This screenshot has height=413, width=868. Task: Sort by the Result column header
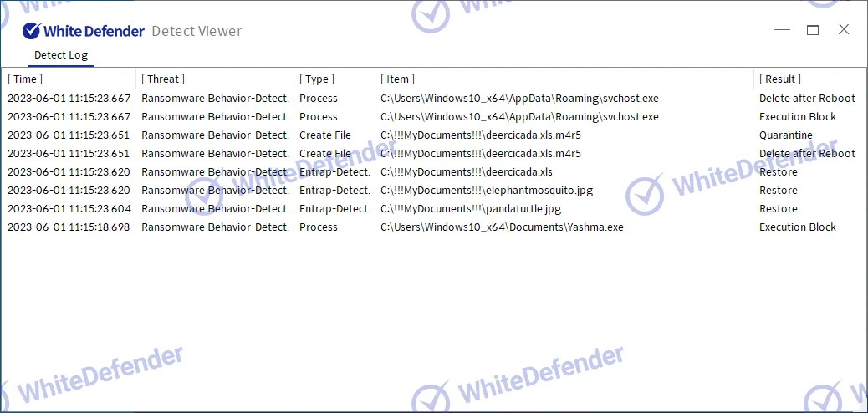pos(779,79)
